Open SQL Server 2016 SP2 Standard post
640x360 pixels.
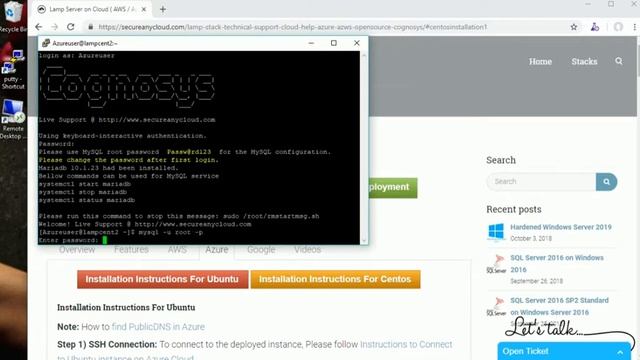pos(559,306)
